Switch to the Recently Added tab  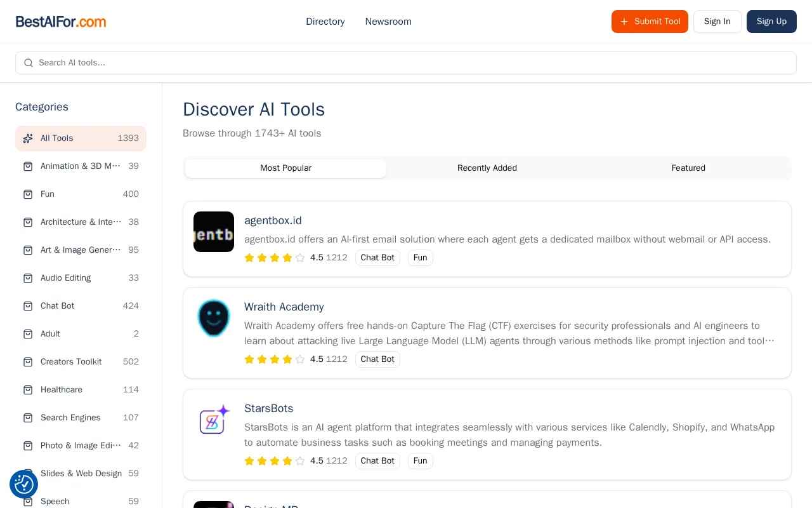point(487,168)
